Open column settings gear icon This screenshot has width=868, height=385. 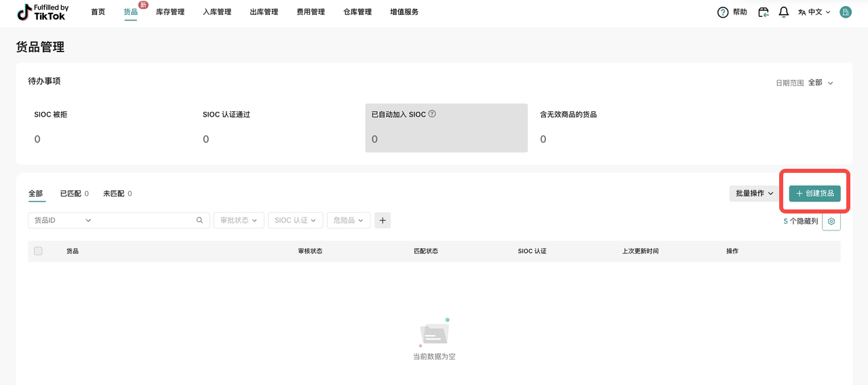[x=831, y=222]
